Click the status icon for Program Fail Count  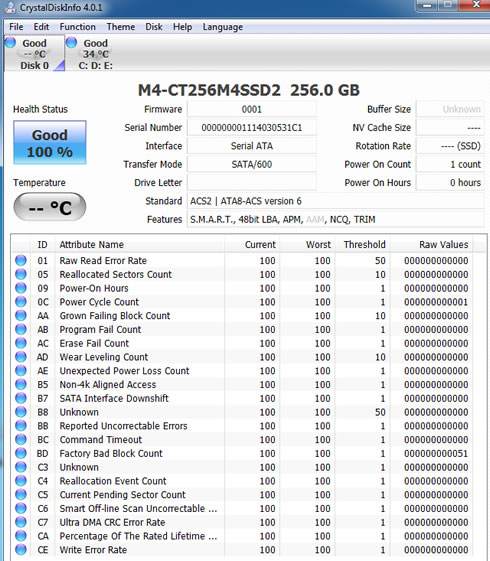point(21,330)
